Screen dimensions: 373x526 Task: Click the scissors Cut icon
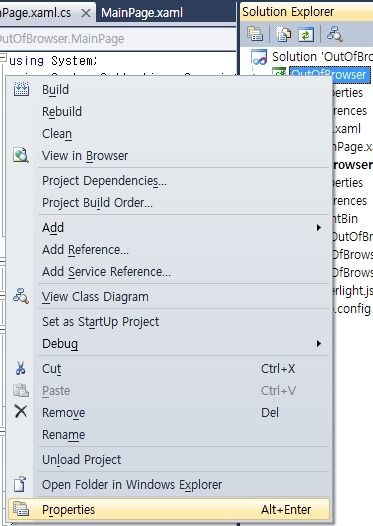(x=20, y=368)
